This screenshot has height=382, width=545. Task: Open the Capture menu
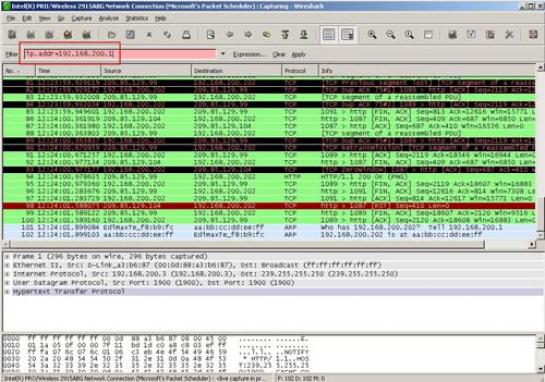coord(82,18)
